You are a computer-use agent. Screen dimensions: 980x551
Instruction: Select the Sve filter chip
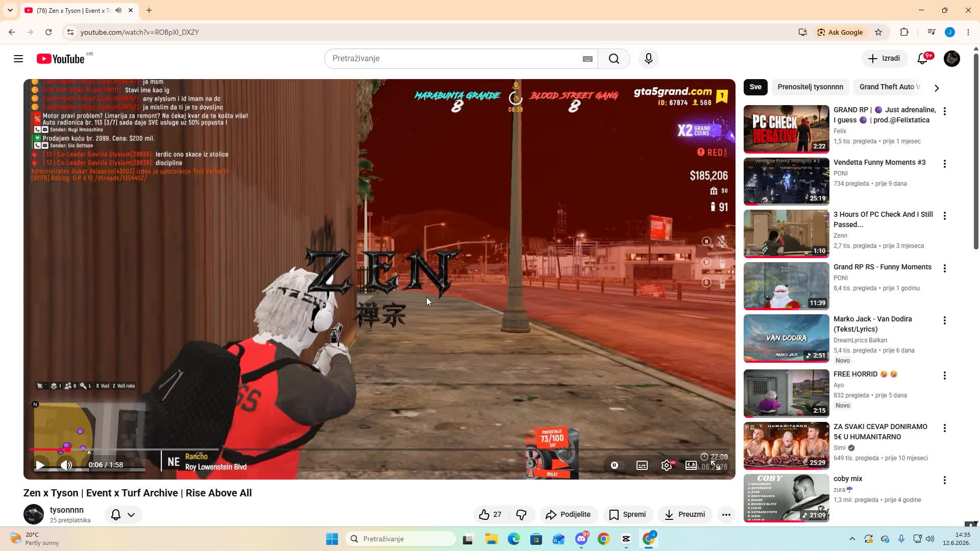755,87
